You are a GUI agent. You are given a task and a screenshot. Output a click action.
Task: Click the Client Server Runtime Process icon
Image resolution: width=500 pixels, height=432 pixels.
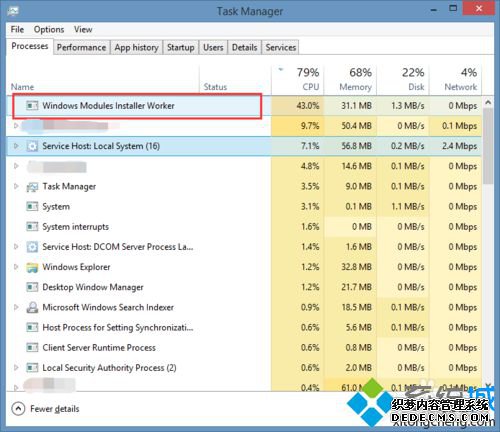pos(32,348)
